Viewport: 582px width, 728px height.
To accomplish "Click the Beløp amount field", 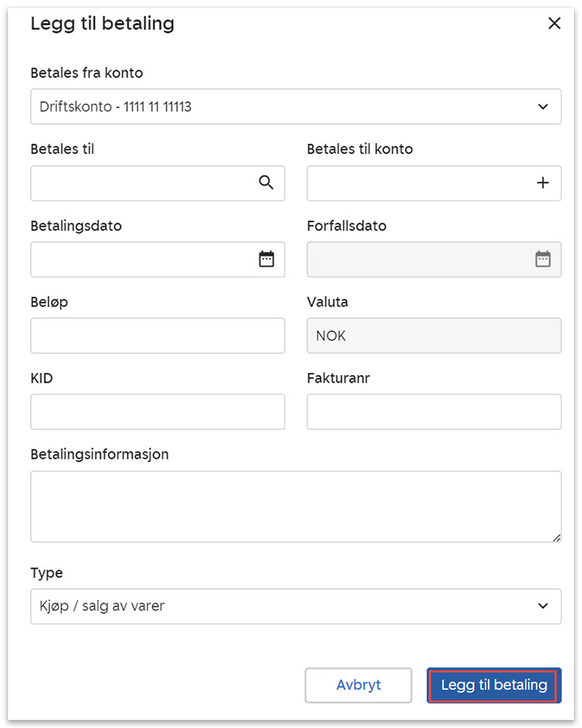I will (x=158, y=335).
